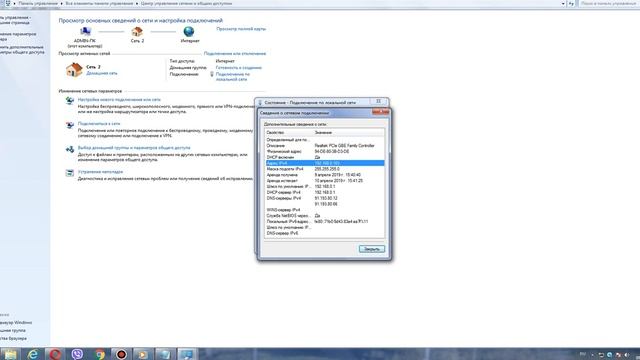Select the DHCP включен row
Image resolution: width=640 pixels, height=360 pixels.
(324, 157)
